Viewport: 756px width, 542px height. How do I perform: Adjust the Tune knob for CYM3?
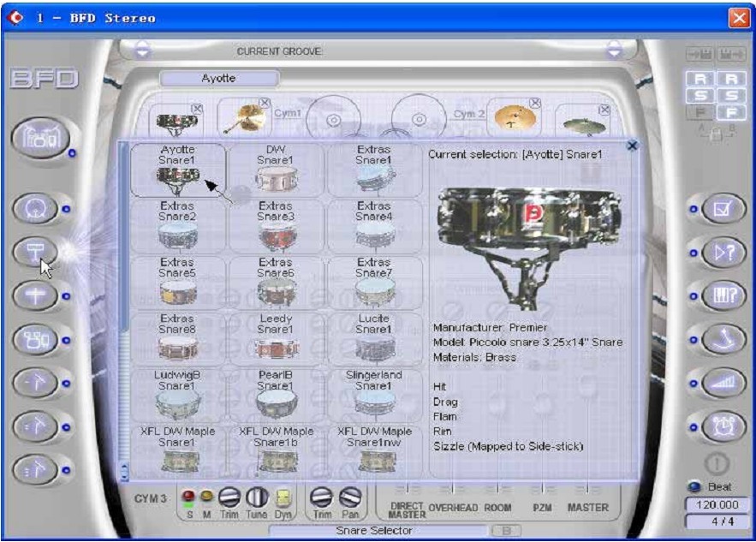point(258,497)
